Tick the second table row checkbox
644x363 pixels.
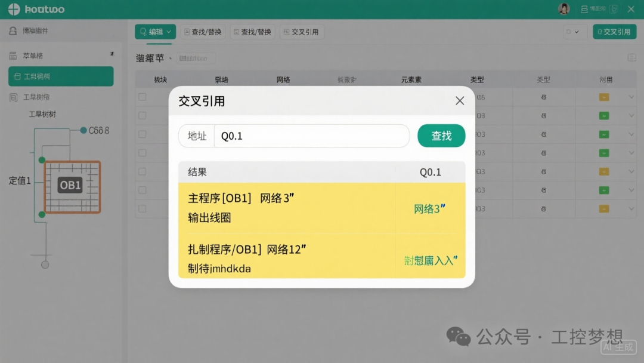point(143,115)
